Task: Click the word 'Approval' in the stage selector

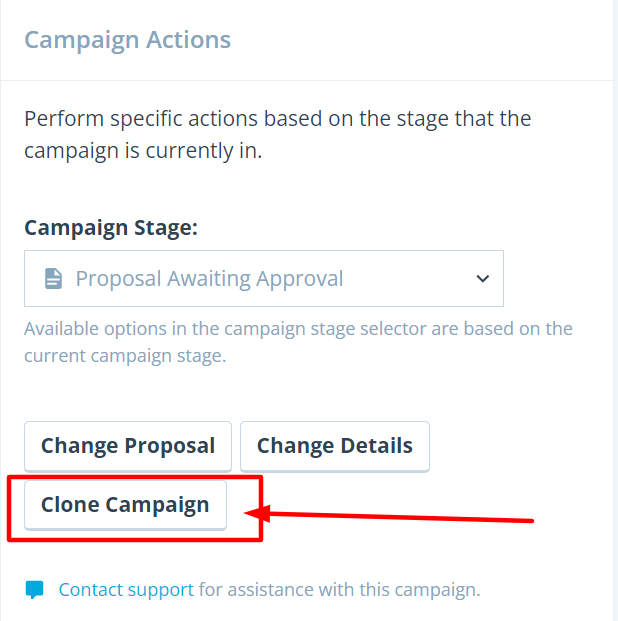Action: 299,279
